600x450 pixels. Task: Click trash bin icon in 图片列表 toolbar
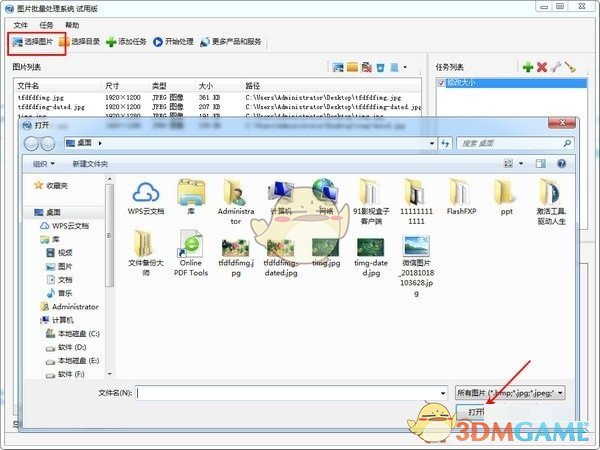coord(380,67)
